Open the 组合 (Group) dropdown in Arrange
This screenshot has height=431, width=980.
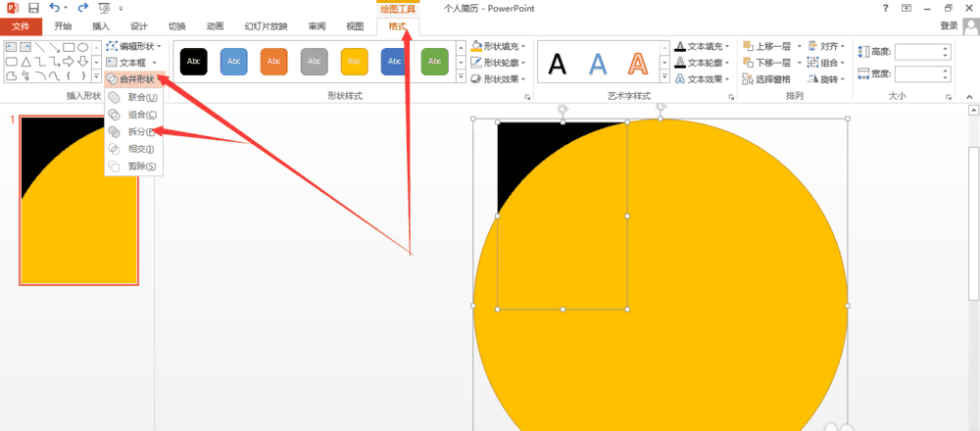pos(826,63)
